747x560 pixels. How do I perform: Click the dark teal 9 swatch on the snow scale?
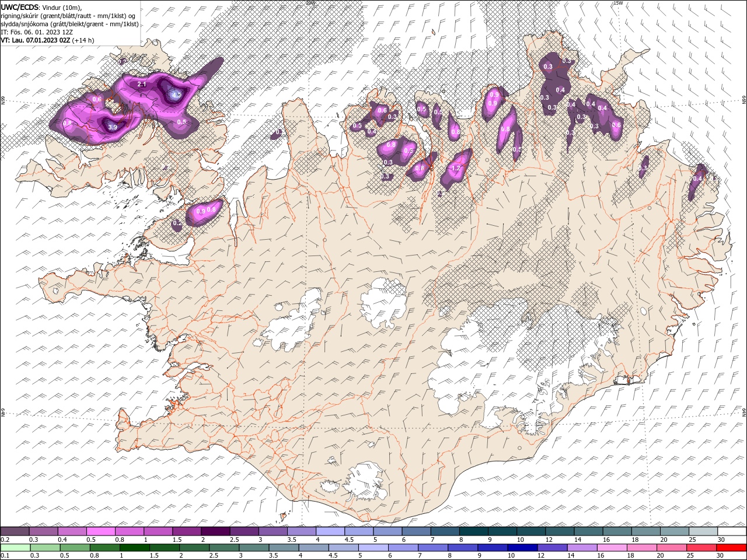(x=502, y=531)
